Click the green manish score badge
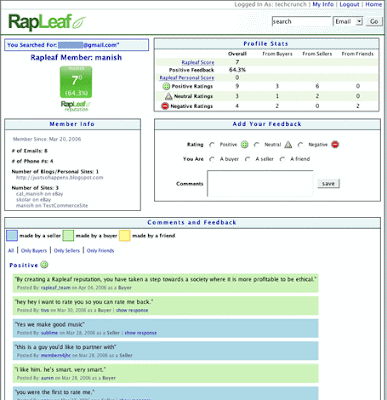The width and height of the screenshot is (387, 400). coord(76,82)
